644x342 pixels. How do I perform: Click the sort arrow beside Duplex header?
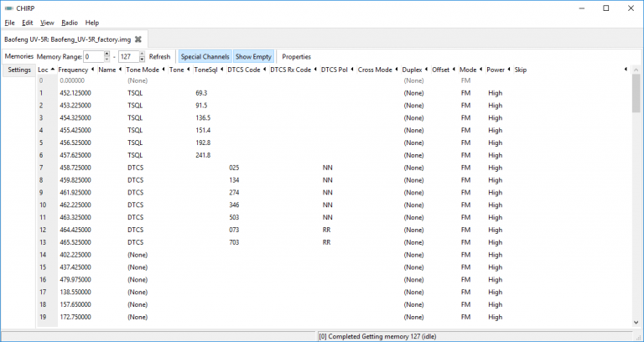click(426, 70)
